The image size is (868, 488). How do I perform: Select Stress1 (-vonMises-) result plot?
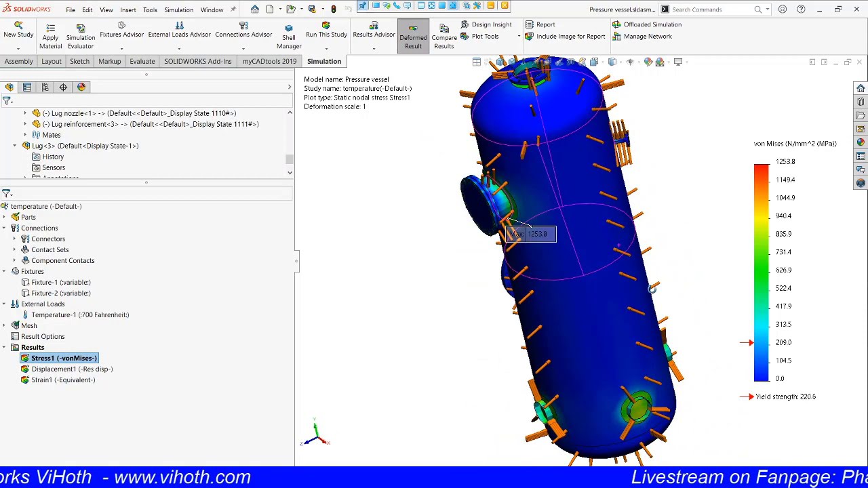pos(59,358)
